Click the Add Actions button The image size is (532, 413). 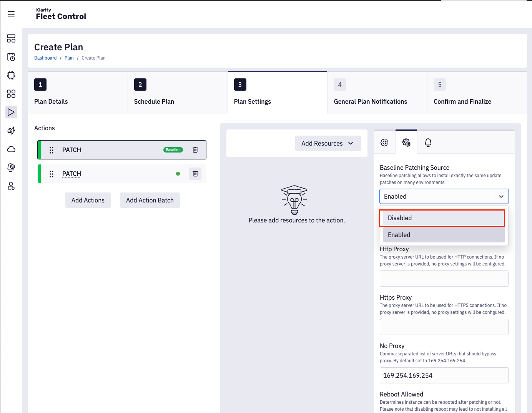(x=88, y=200)
